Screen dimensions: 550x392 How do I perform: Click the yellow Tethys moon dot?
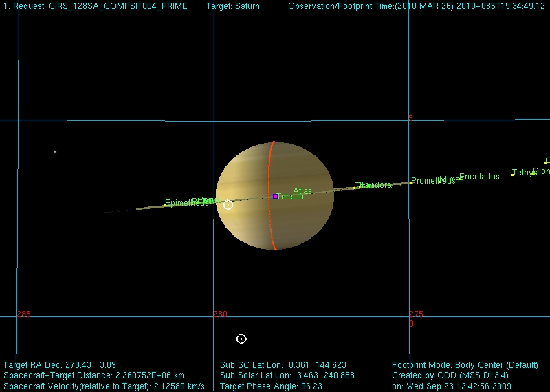pyautogui.click(x=512, y=175)
